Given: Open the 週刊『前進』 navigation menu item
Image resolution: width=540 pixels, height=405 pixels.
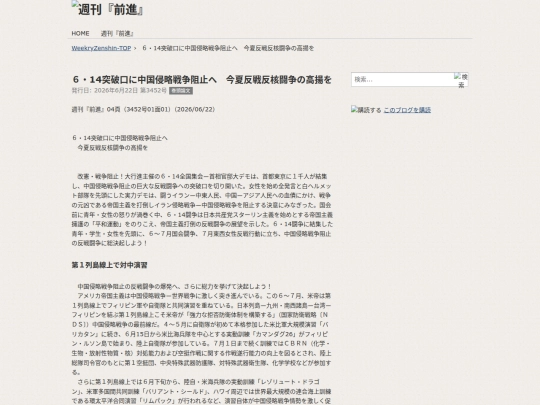Looking at the screenshot, I should click(x=117, y=33).
